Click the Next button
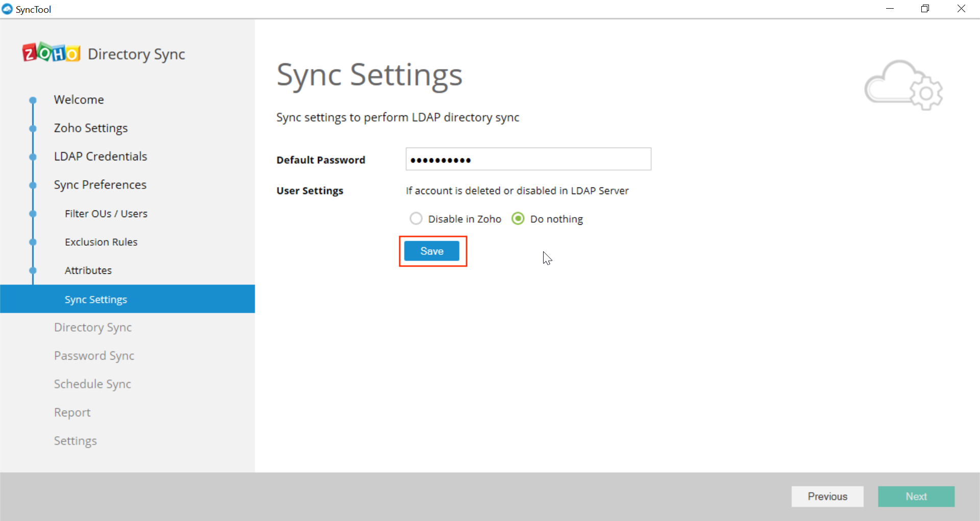The image size is (980, 521). click(916, 496)
